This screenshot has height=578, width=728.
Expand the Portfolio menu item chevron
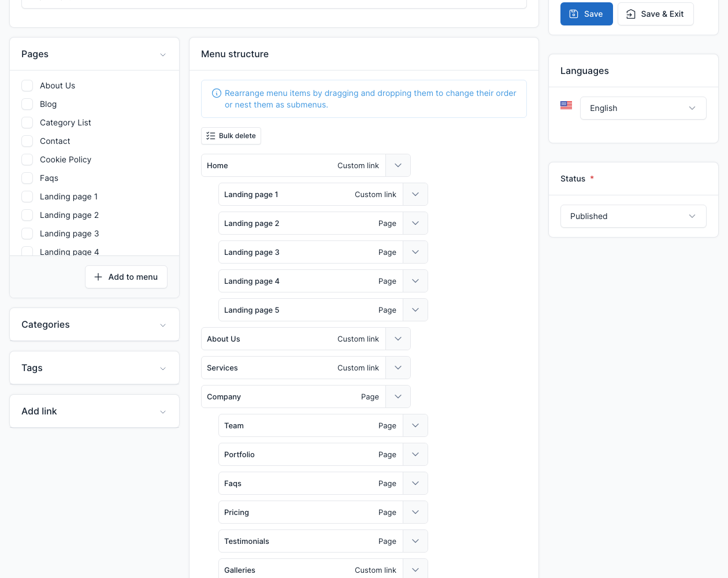415,454
